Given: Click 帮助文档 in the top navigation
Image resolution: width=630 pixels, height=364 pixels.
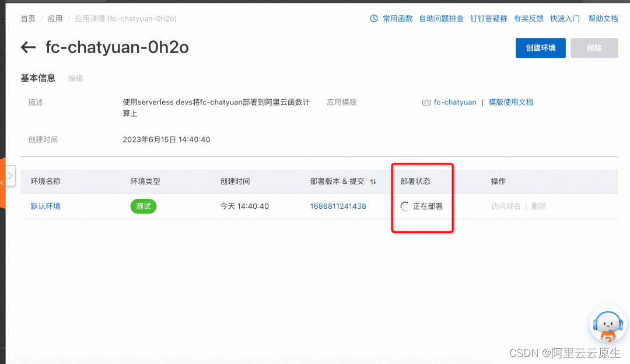Looking at the screenshot, I should point(603,18).
